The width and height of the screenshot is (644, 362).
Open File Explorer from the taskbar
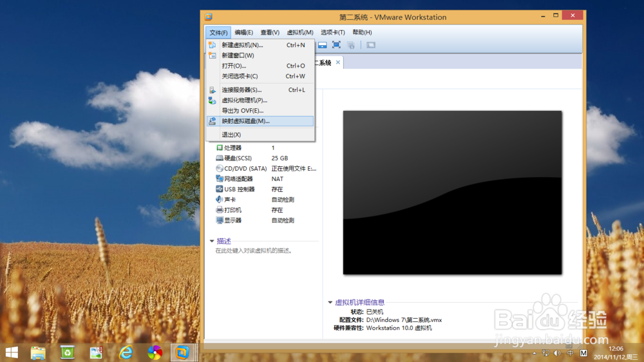point(38,352)
